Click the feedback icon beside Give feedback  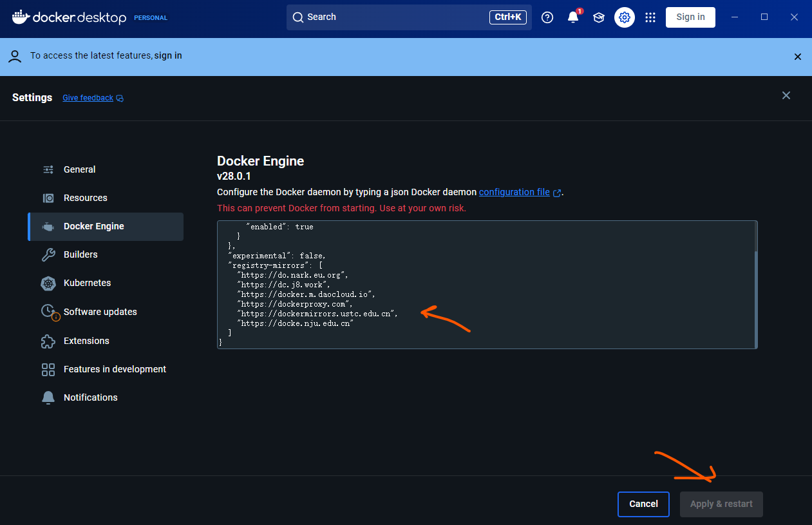tap(120, 99)
